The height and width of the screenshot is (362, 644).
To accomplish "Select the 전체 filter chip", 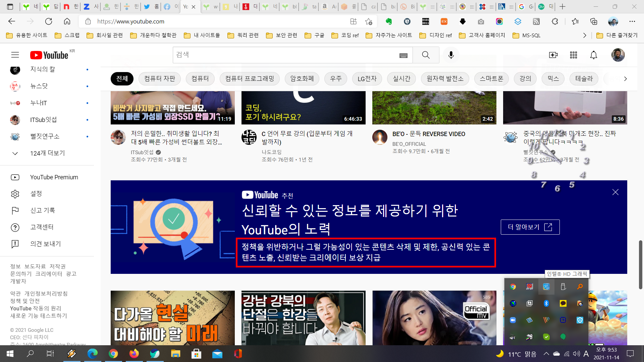I will (122, 78).
